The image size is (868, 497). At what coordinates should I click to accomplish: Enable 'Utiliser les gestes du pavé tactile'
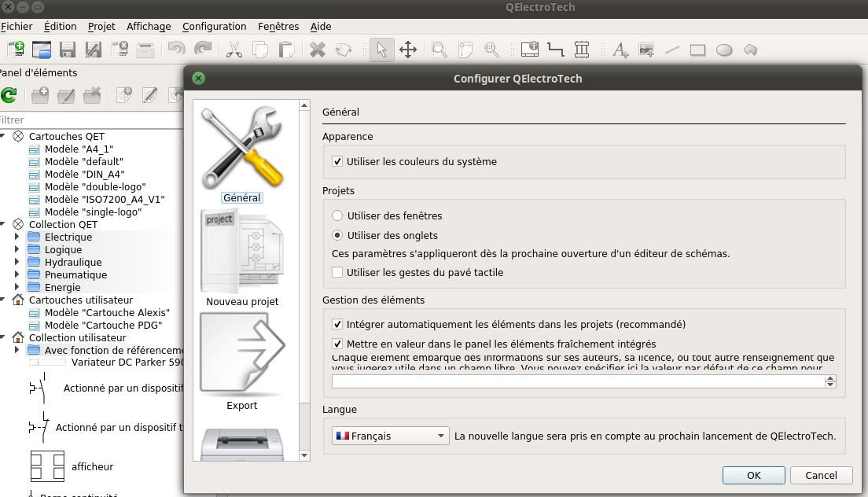tap(338, 273)
